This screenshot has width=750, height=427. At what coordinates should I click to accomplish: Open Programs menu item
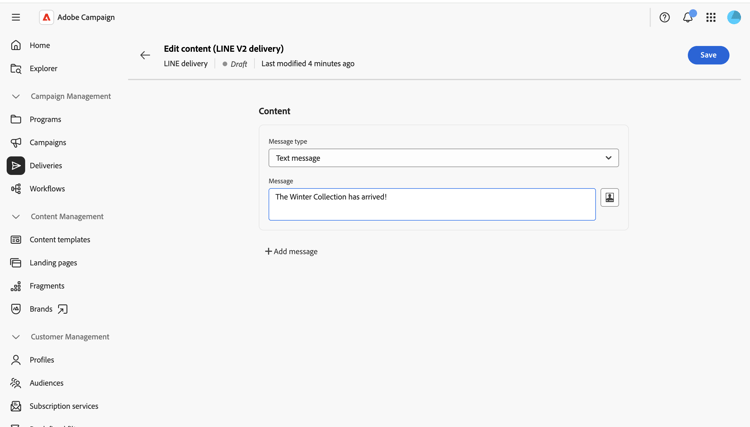45,120
